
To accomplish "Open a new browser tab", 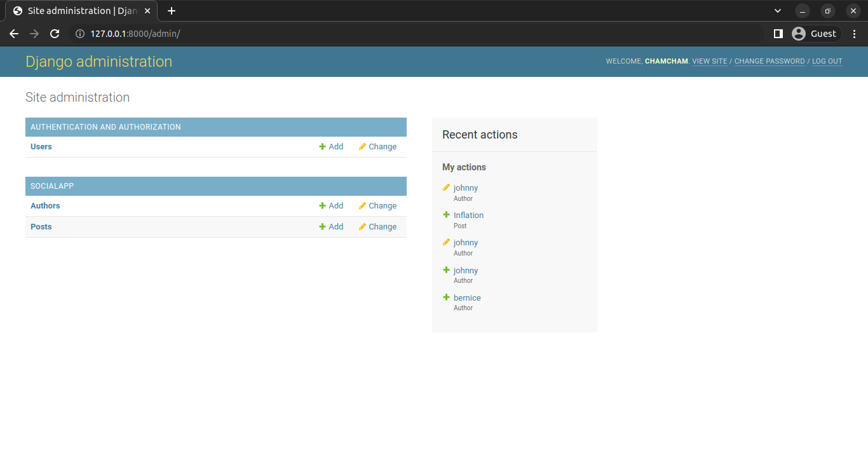I will [172, 11].
